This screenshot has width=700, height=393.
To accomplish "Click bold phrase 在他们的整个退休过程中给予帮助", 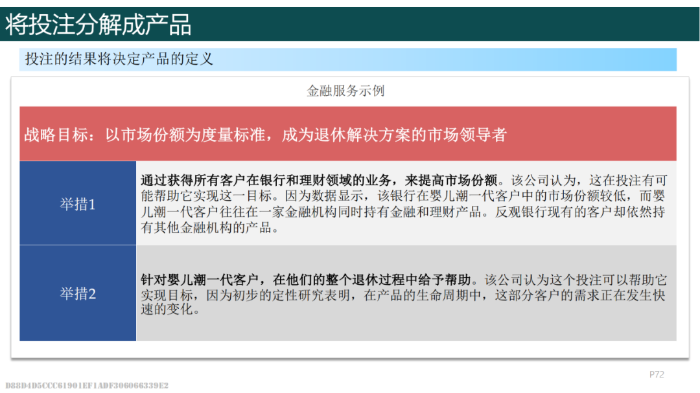I will (371, 280).
